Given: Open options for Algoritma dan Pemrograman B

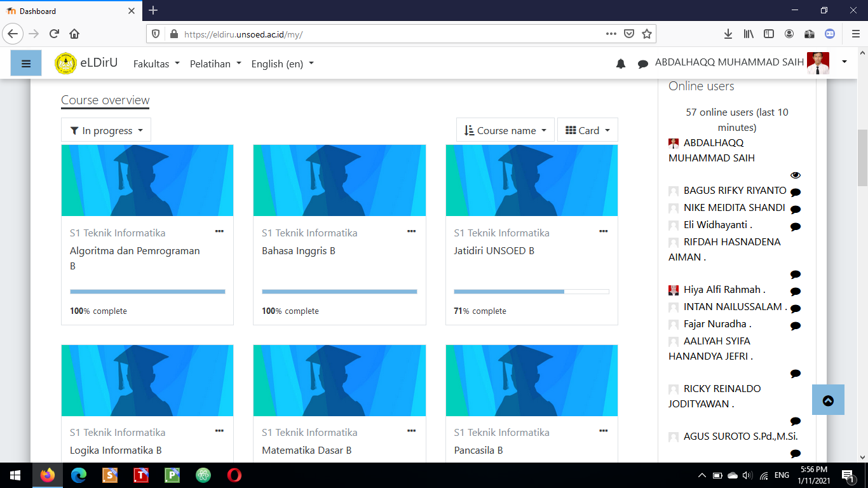Looking at the screenshot, I should coord(219,231).
